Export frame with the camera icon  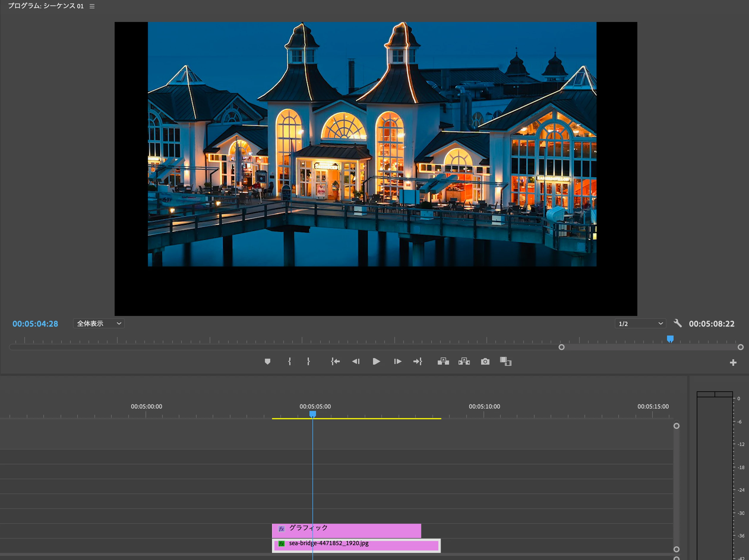tap(485, 362)
